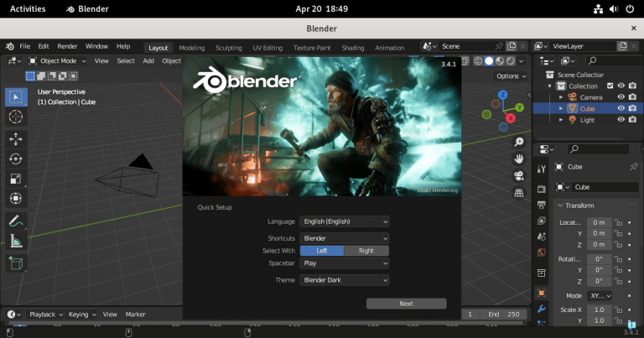644x338 pixels.
Task: Hide Camera in viewport via eye icon
Action: (x=621, y=97)
